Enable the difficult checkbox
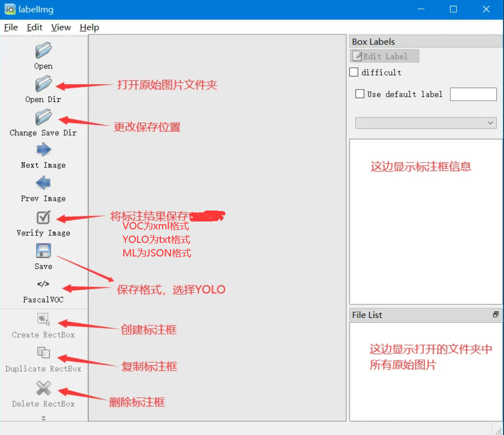The image size is (504, 435). [354, 72]
